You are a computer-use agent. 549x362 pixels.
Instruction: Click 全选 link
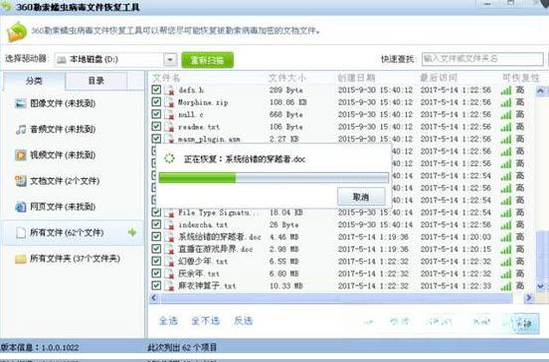pos(168,321)
